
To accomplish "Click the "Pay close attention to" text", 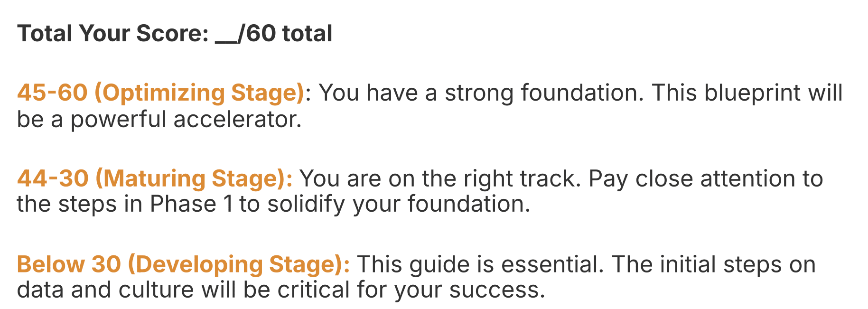I will click(705, 178).
